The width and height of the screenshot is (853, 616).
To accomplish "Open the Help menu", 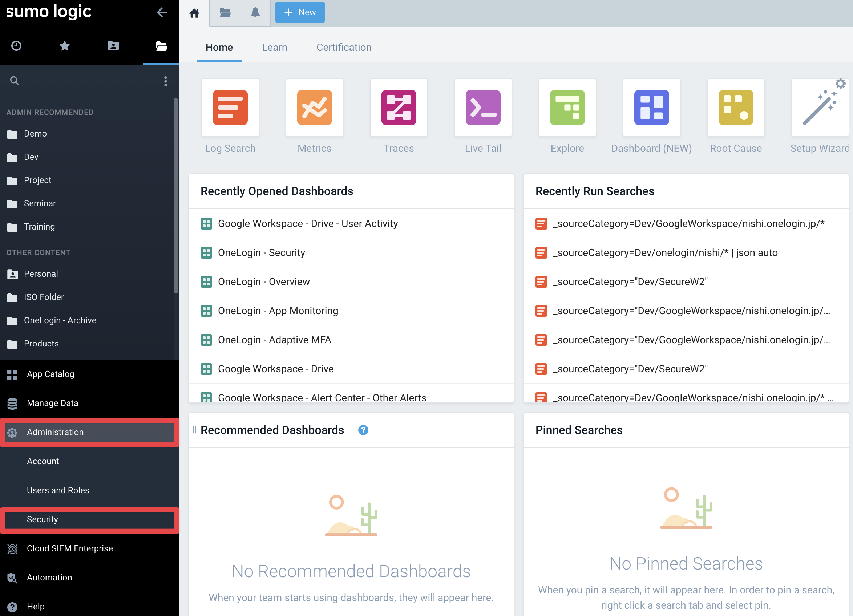I will pyautogui.click(x=89, y=607).
